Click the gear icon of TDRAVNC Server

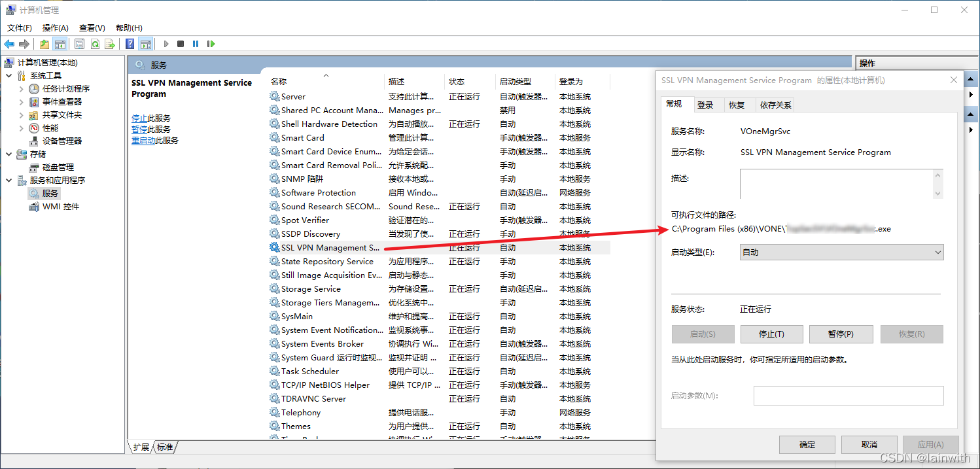coord(274,398)
